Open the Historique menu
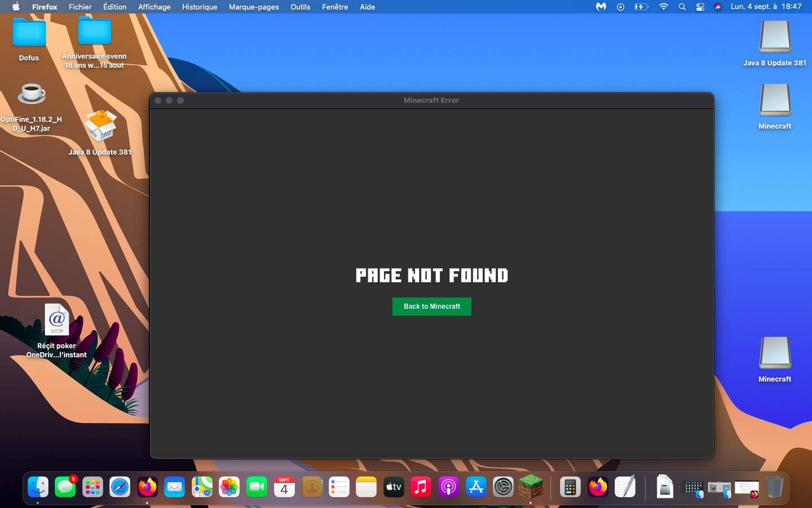 coord(200,7)
